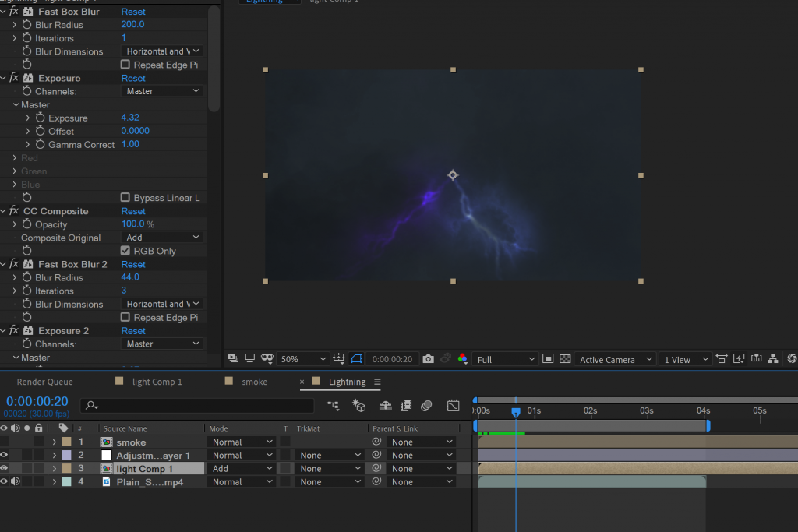Click the Composition Mini-Flowchart icon in timeline
Screen dimensions: 798x532
(333, 405)
